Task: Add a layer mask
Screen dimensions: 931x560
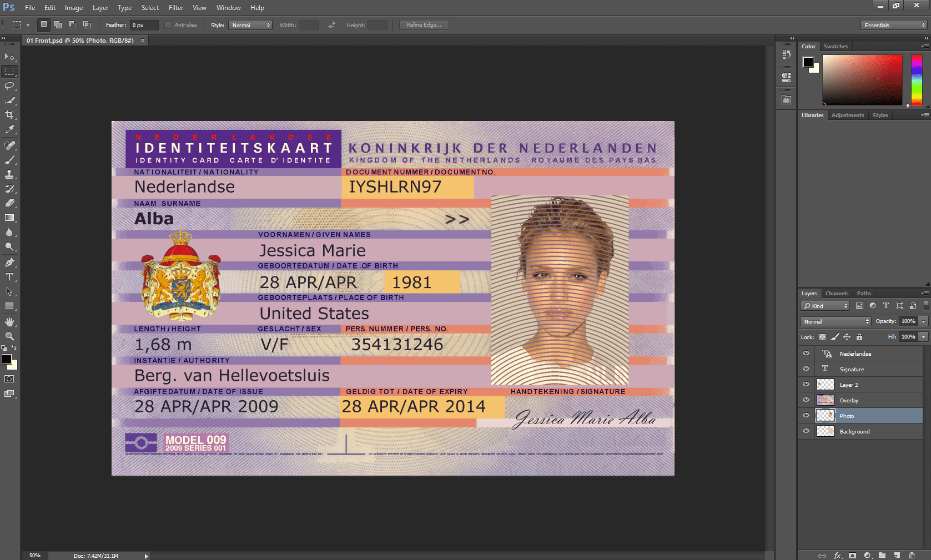Action: pos(853,555)
